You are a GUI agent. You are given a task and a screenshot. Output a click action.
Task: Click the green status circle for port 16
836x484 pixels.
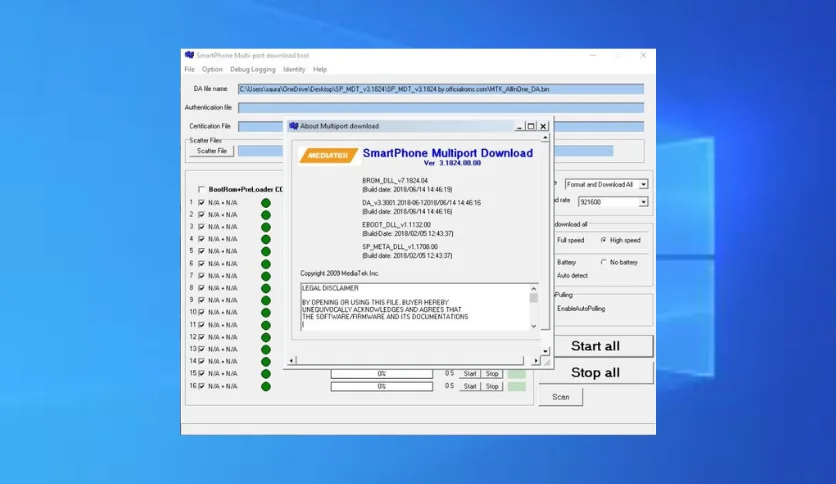click(x=266, y=386)
